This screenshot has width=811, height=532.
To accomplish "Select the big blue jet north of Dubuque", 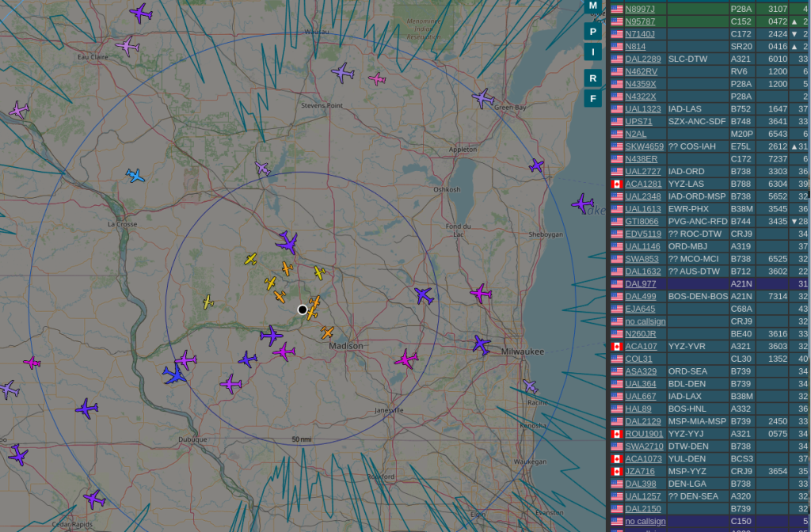I will pos(174,374).
